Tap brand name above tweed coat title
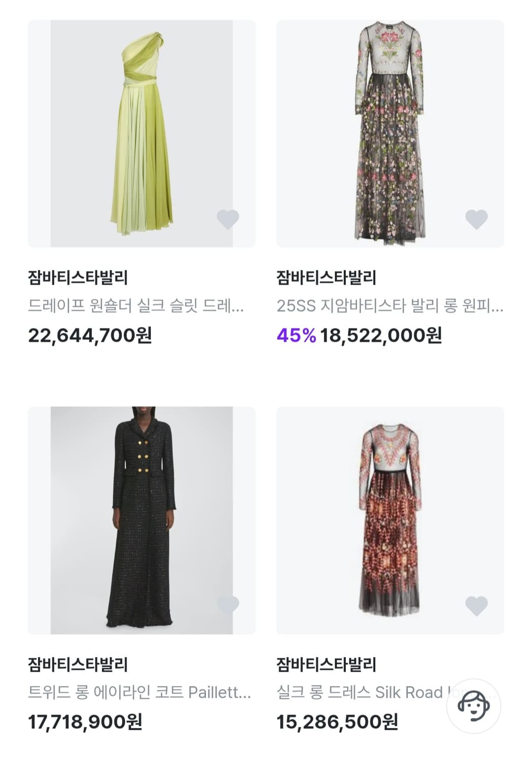The image size is (532, 761). pos(78,664)
